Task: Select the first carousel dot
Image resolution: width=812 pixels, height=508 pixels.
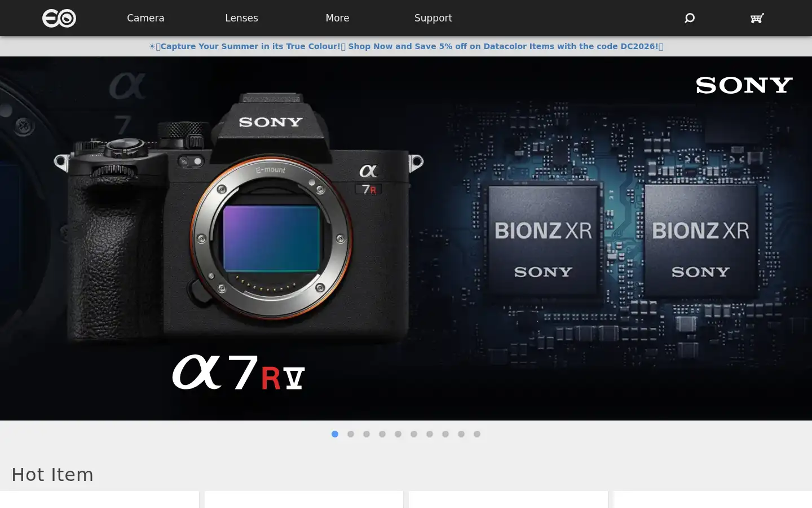Action: (335, 434)
